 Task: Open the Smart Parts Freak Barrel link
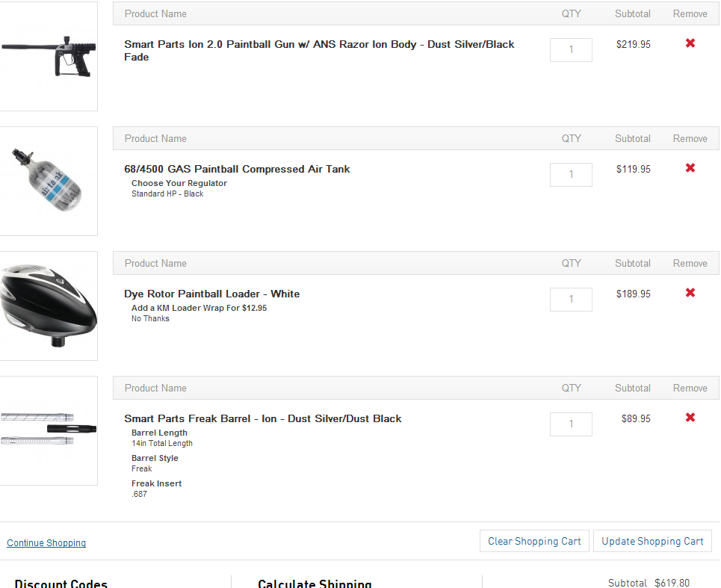coord(262,419)
